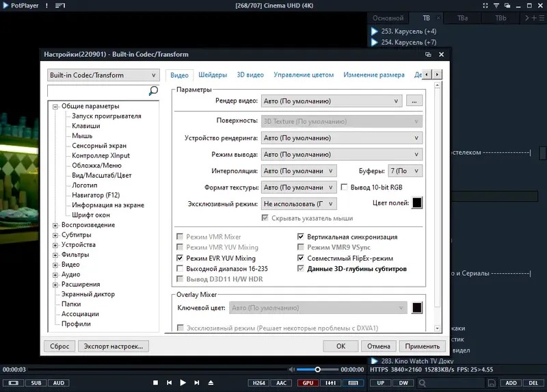Check the Вывод 10-bit RGB option
This screenshot has height=392, width=547.
point(345,187)
